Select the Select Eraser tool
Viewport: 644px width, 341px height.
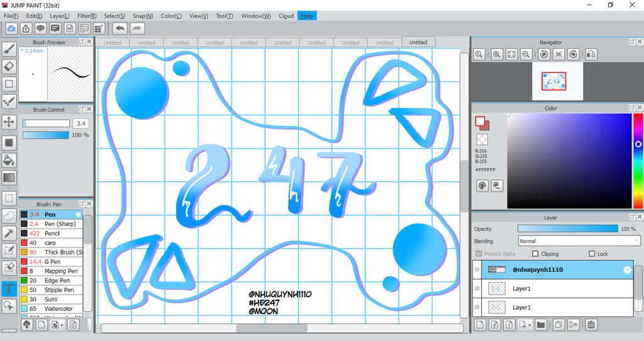coord(9,268)
